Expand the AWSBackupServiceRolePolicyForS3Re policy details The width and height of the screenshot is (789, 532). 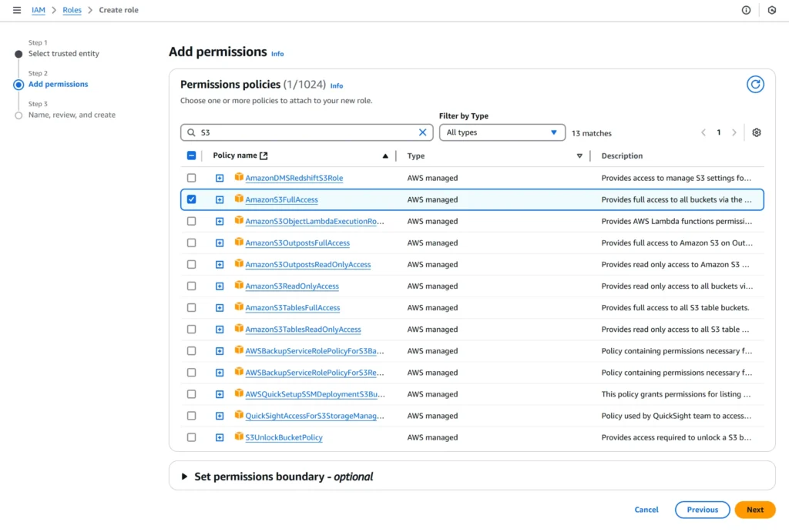tap(220, 373)
